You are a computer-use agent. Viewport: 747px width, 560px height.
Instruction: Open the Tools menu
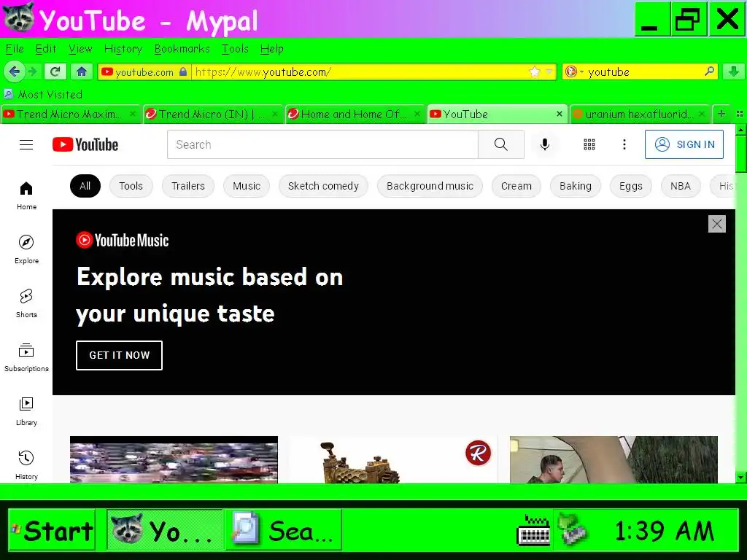pyautogui.click(x=235, y=49)
